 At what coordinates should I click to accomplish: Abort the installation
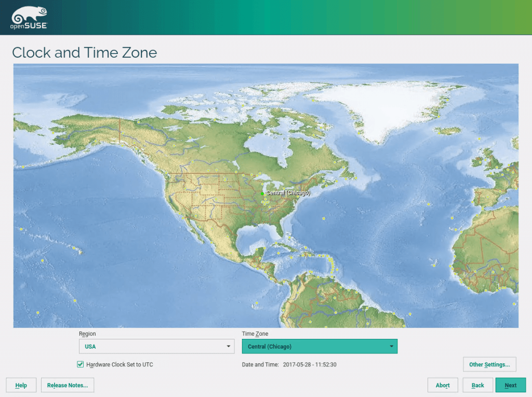click(443, 385)
